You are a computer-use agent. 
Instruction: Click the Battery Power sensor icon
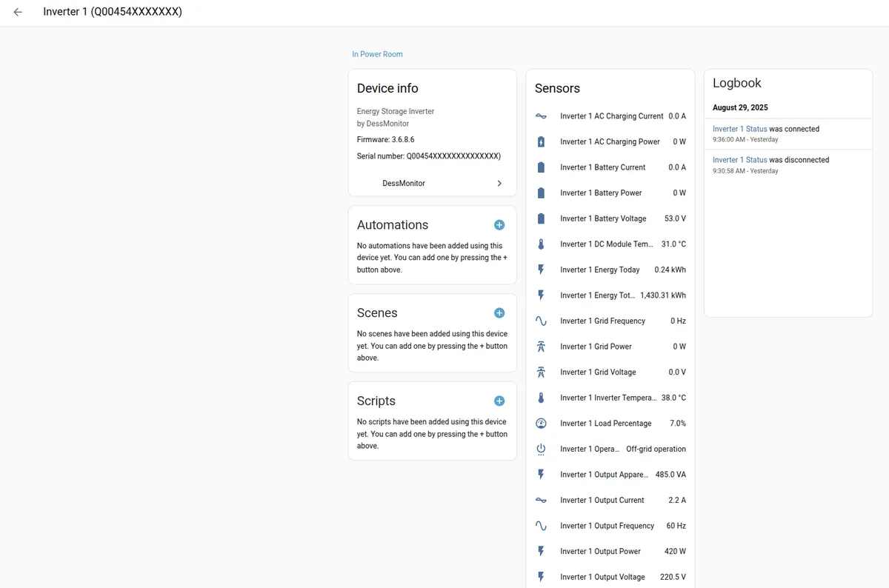(x=541, y=193)
